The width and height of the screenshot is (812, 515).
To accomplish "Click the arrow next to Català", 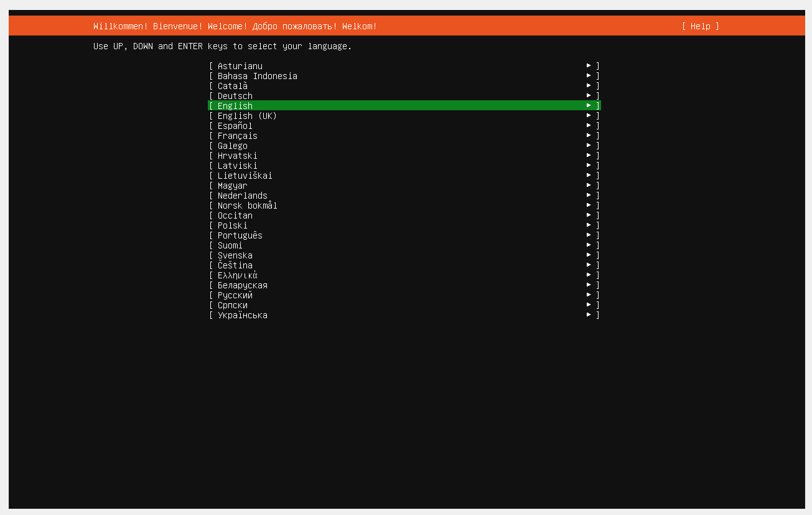I will point(589,85).
